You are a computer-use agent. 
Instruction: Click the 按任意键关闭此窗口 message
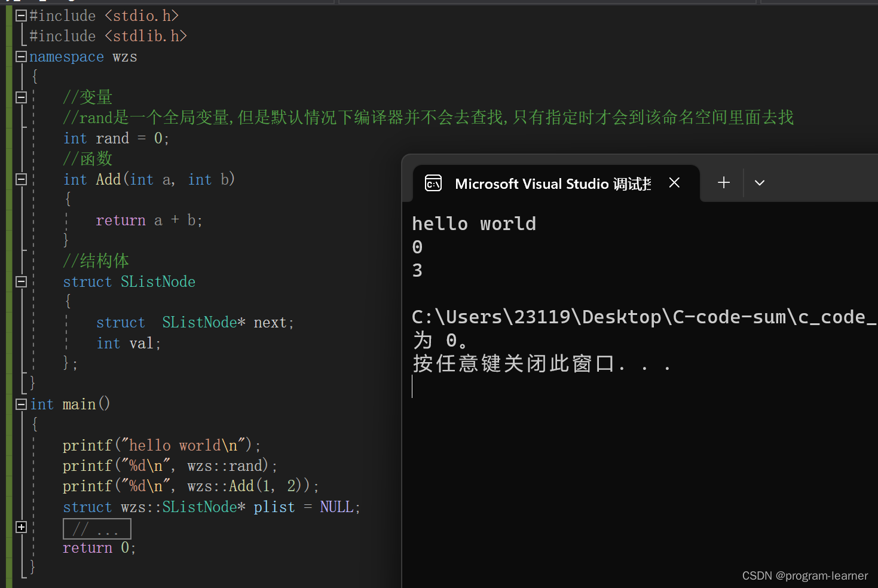(542, 364)
